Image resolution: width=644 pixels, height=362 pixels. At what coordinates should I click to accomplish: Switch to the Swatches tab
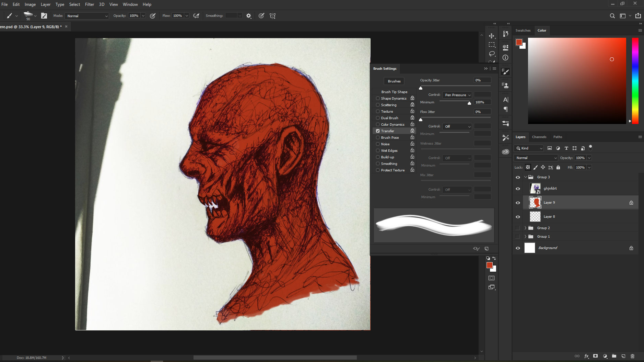(x=523, y=31)
